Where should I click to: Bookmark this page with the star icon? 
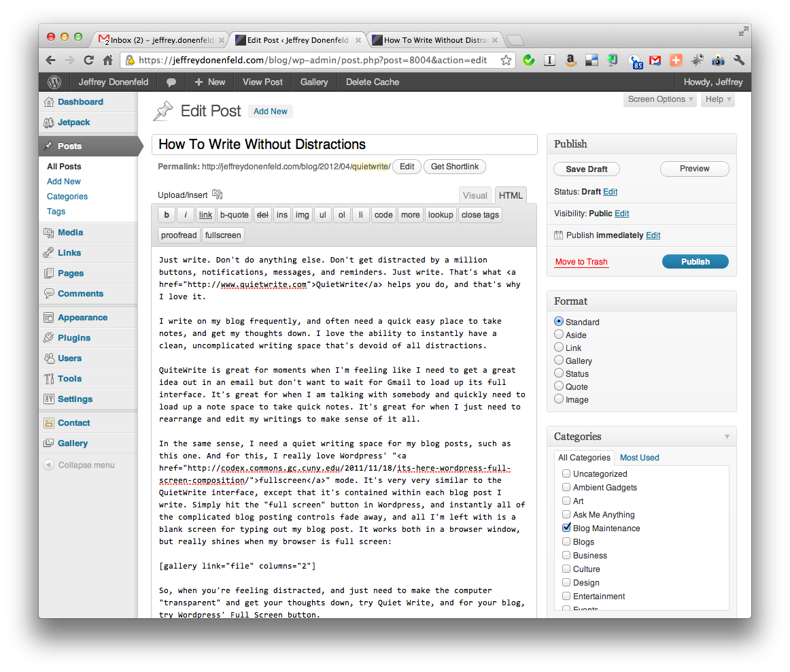pos(506,61)
